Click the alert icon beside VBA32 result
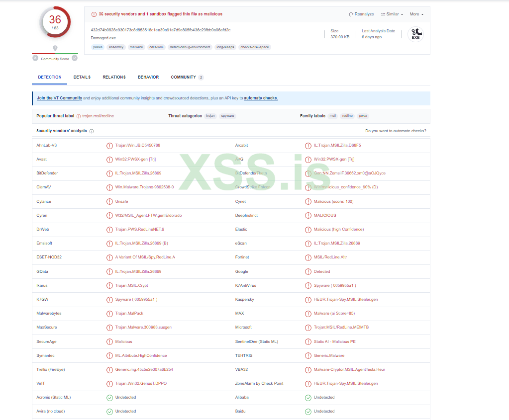Screen dimensions: 509x420 [308, 370]
